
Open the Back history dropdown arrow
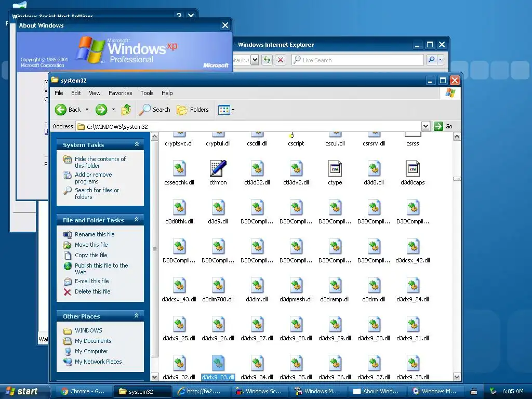coord(87,110)
